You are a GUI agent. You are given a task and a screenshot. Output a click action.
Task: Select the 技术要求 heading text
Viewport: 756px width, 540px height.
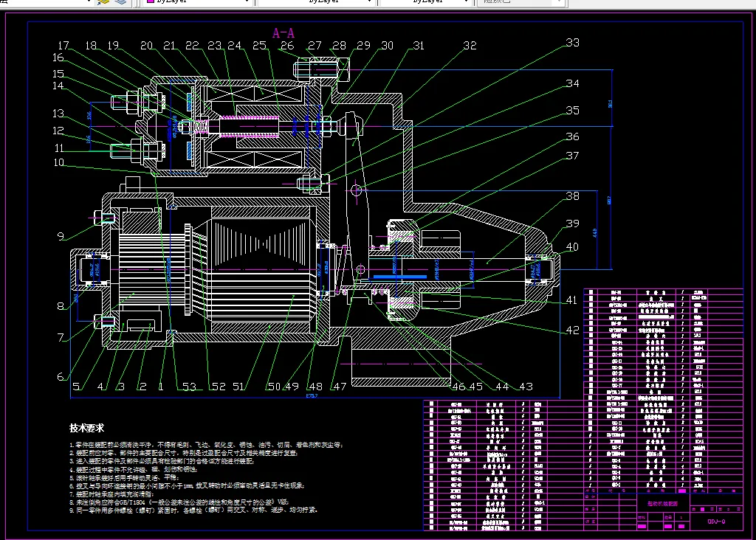(87, 428)
